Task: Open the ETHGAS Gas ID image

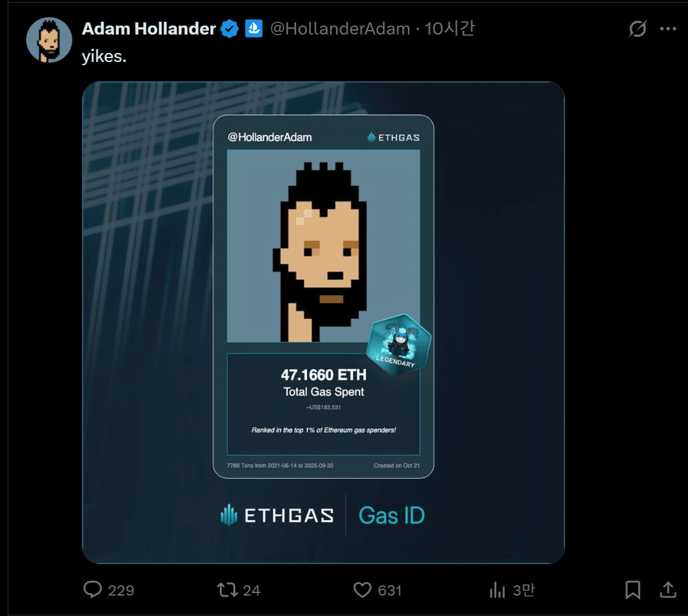Action: pos(324,323)
